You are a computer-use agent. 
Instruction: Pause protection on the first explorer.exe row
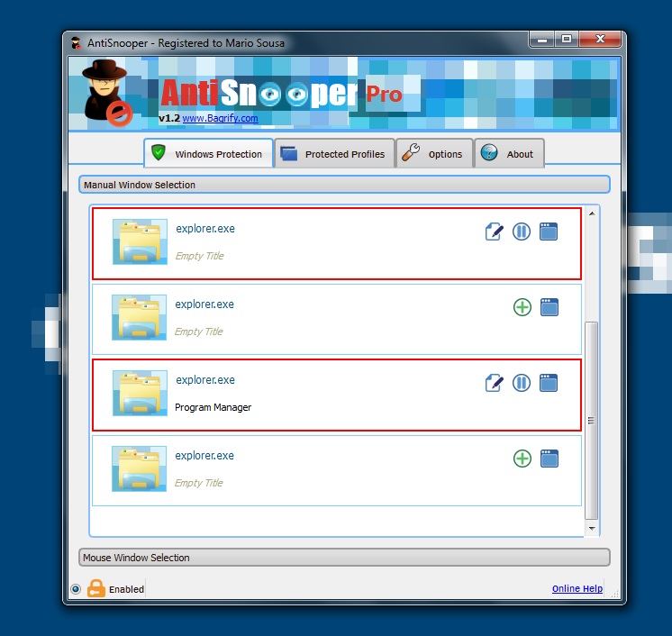click(522, 232)
